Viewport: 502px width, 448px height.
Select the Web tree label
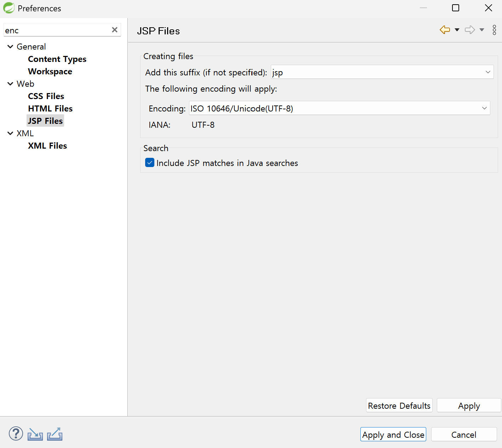[x=25, y=84]
